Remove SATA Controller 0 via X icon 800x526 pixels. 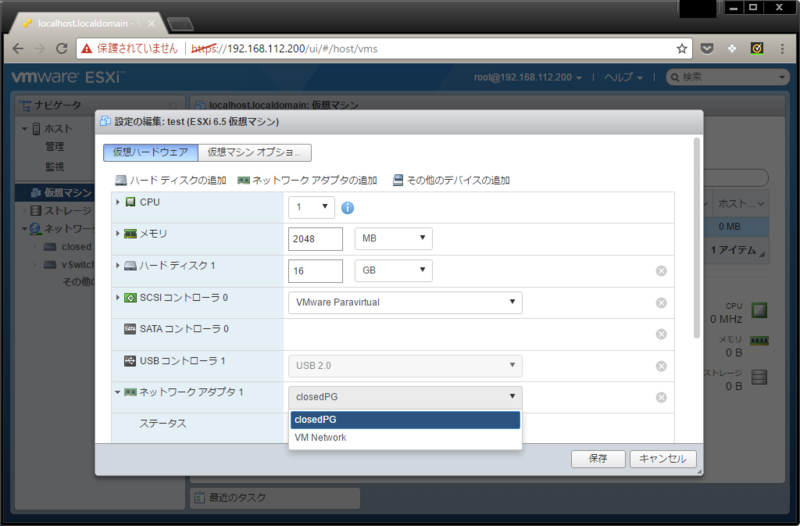click(x=661, y=334)
